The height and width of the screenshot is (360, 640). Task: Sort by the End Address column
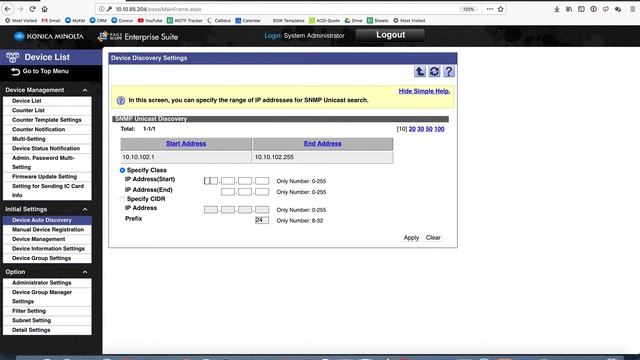coord(322,144)
